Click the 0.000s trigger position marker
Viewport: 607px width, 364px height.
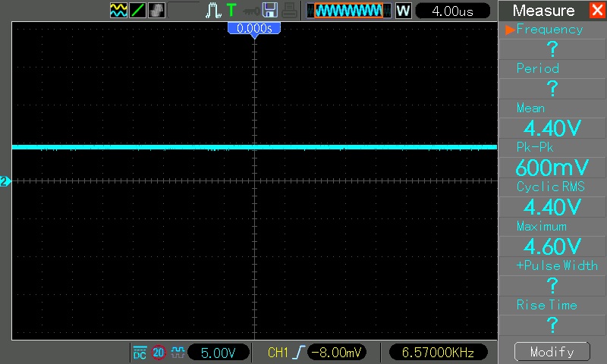[x=255, y=27]
